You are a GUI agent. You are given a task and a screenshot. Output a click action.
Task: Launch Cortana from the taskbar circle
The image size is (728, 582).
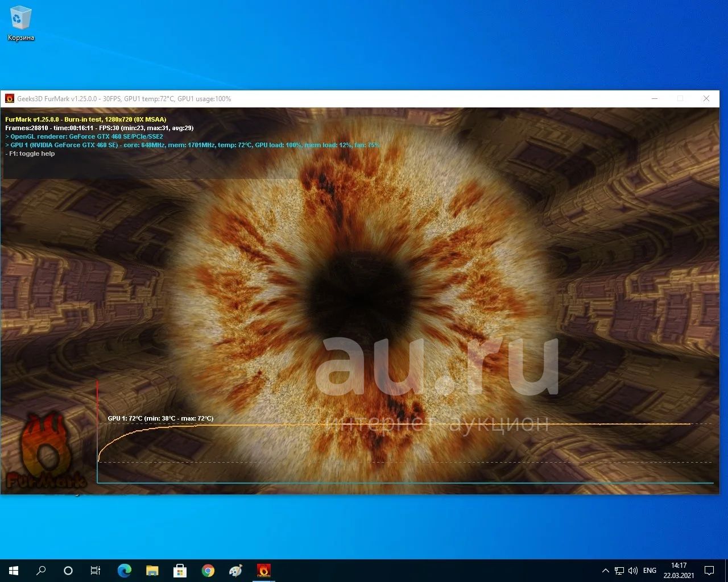(68, 570)
